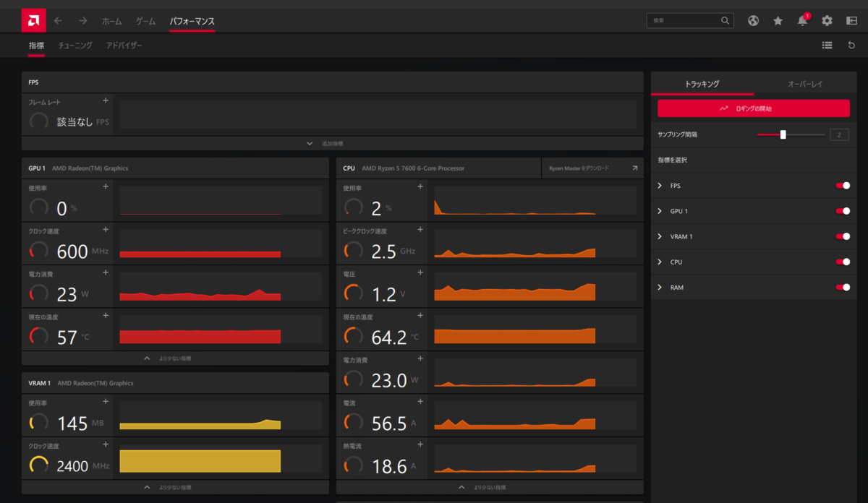Toggle CPU metric tracking switch

(843, 262)
